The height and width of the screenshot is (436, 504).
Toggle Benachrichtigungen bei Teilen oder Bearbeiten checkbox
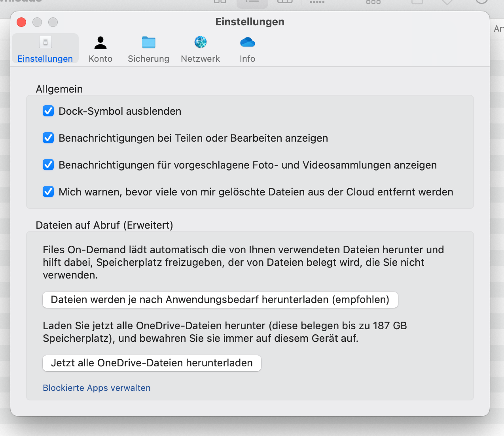pyautogui.click(x=48, y=138)
